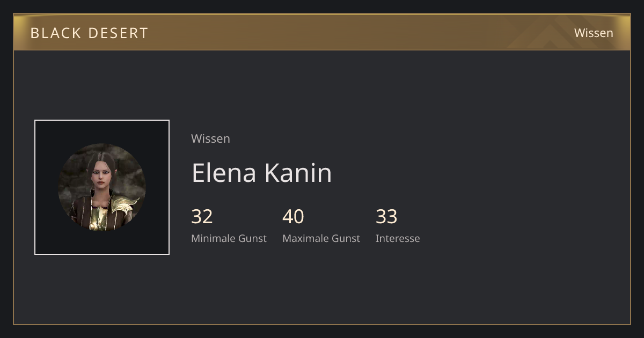This screenshot has width=644, height=338.
Task: Select the Maximale Gunst label
Action: coord(321,238)
